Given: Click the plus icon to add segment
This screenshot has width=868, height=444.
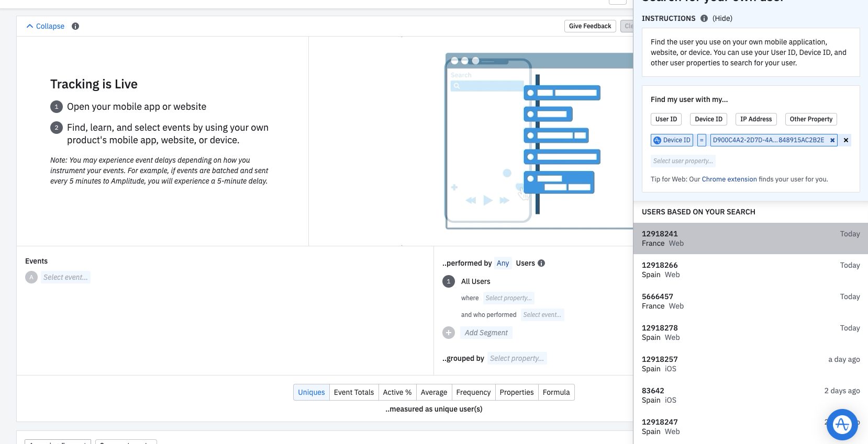Looking at the screenshot, I should point(449,333).
